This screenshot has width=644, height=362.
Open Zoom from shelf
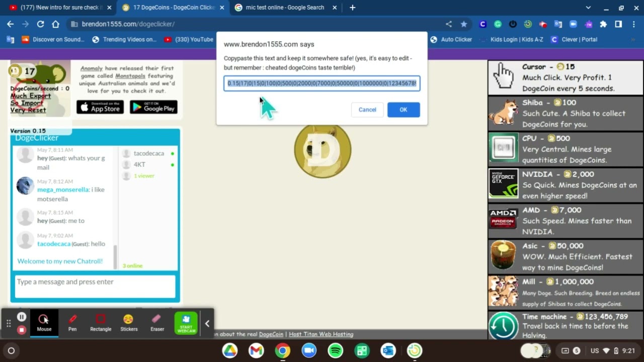coord(309,350)
